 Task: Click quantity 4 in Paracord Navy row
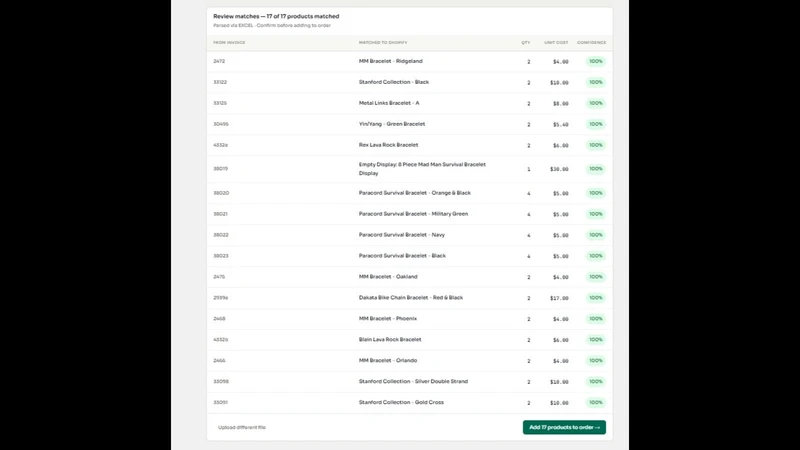(x=529, y=235)
